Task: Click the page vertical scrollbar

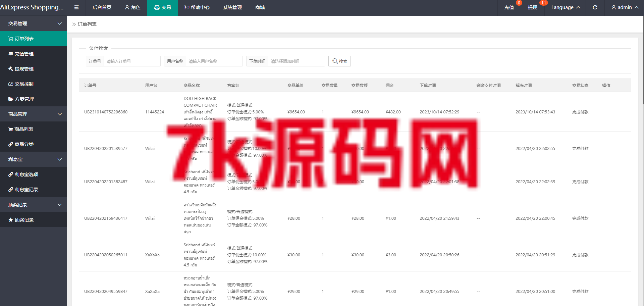Action: click(643, 60)
